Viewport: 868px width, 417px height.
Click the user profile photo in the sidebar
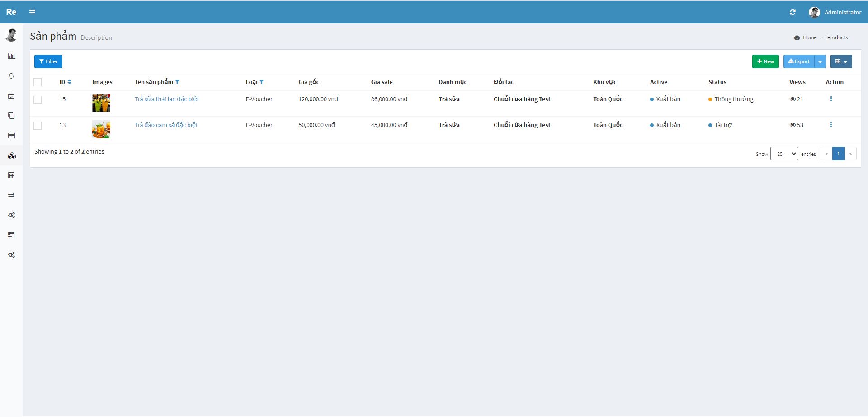(x=11, y=35)
